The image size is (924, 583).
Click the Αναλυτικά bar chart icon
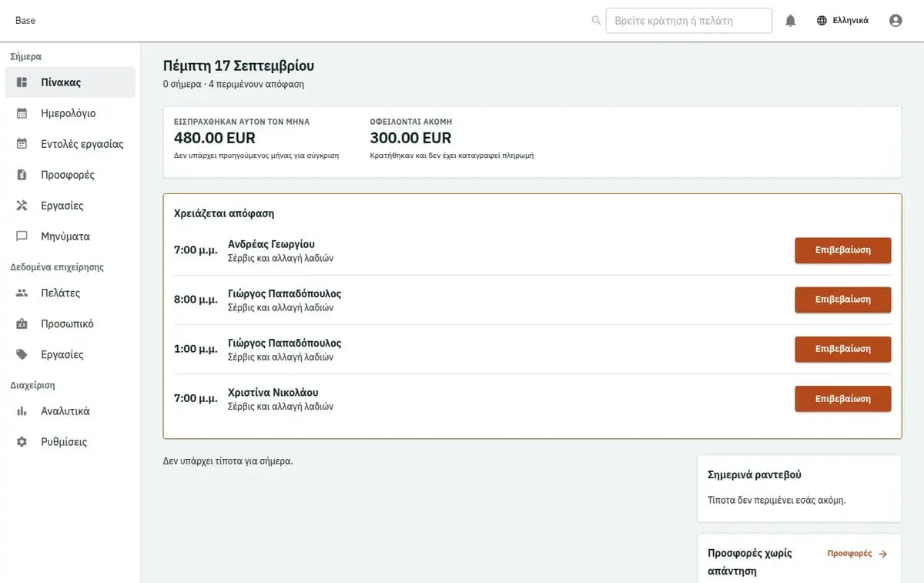tap(22, 411)
